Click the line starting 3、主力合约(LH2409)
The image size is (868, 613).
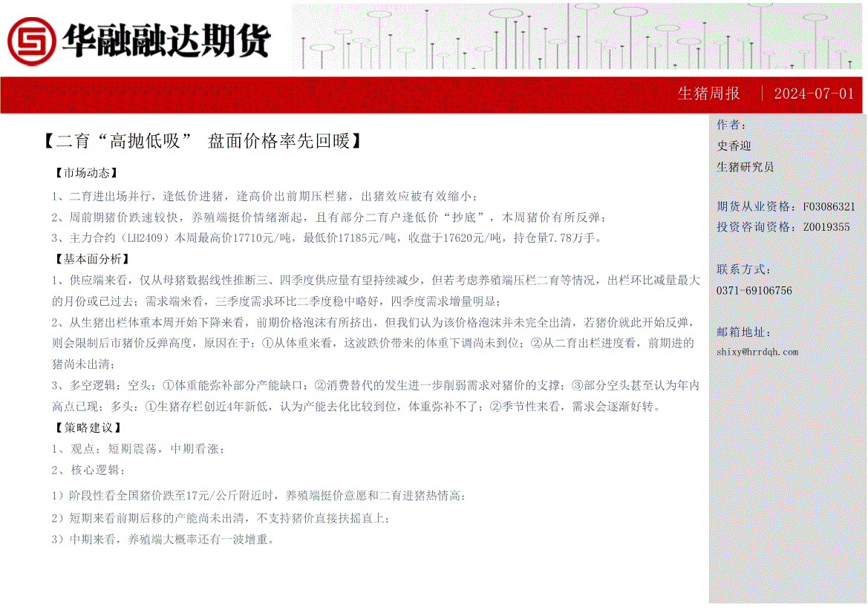(327, 238)
